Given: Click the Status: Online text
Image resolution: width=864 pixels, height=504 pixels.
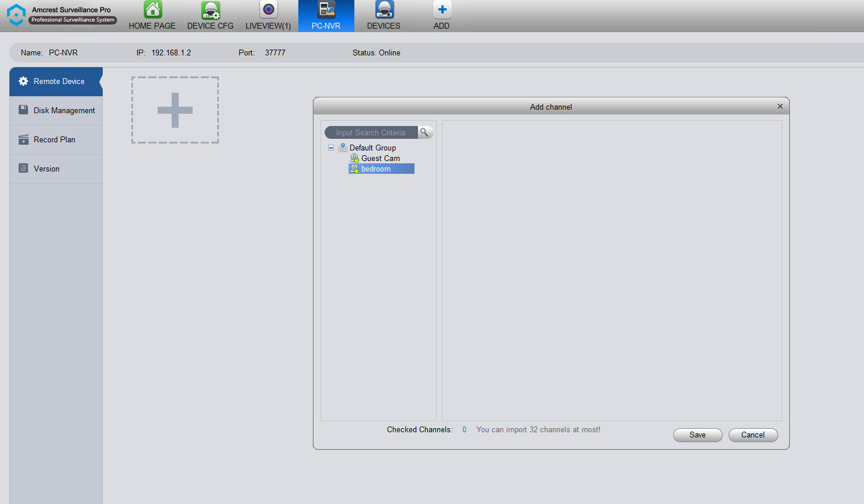Looking at the screenshot, I should 377,52.
